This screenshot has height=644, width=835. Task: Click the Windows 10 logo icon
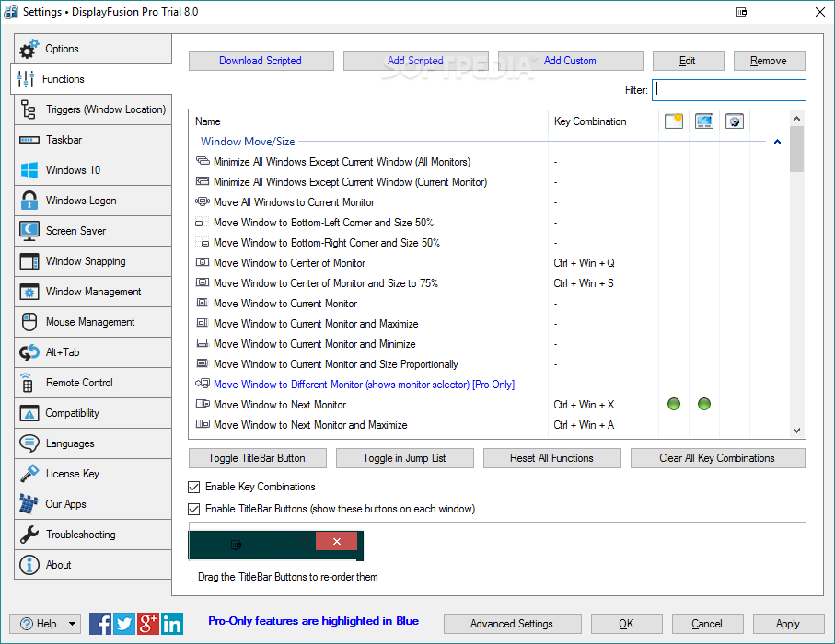[x=29, y=170]
